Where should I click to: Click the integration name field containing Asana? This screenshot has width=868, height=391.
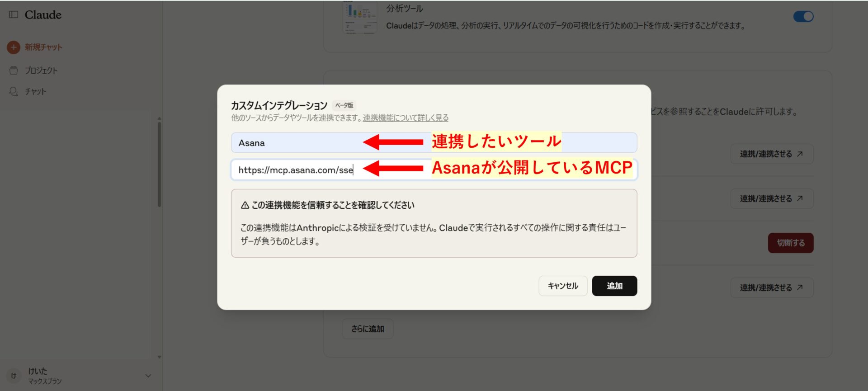click(x=434, y=143)
